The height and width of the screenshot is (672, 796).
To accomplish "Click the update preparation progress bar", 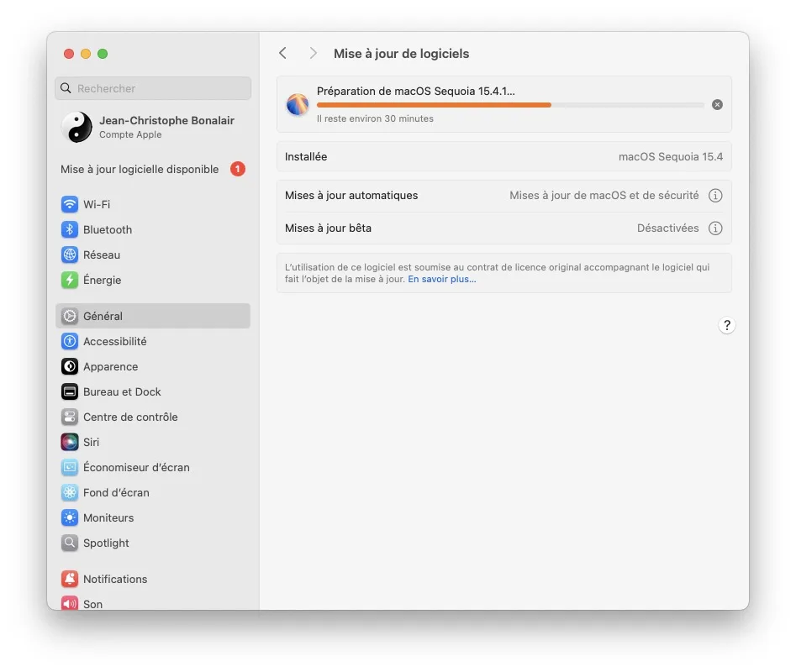I will coord(510,105).
